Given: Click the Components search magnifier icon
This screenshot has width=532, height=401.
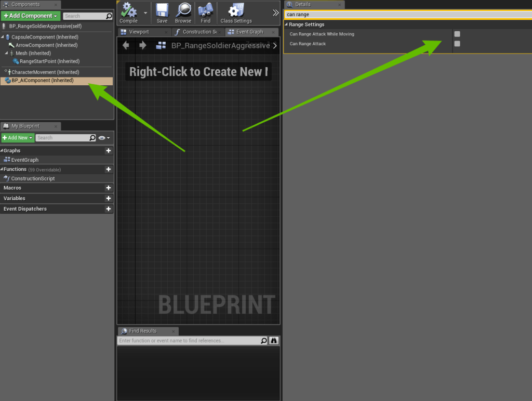Looking at the screenshot, I should coord(109,16).
